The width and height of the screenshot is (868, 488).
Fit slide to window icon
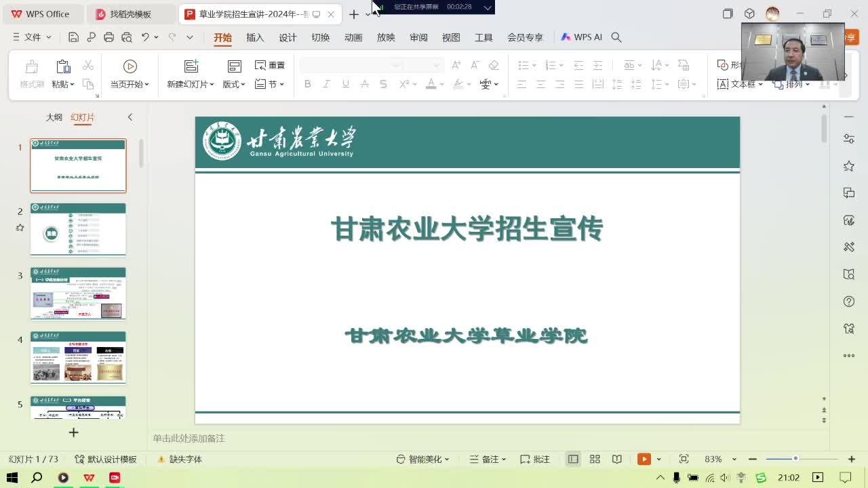point(684,459)
